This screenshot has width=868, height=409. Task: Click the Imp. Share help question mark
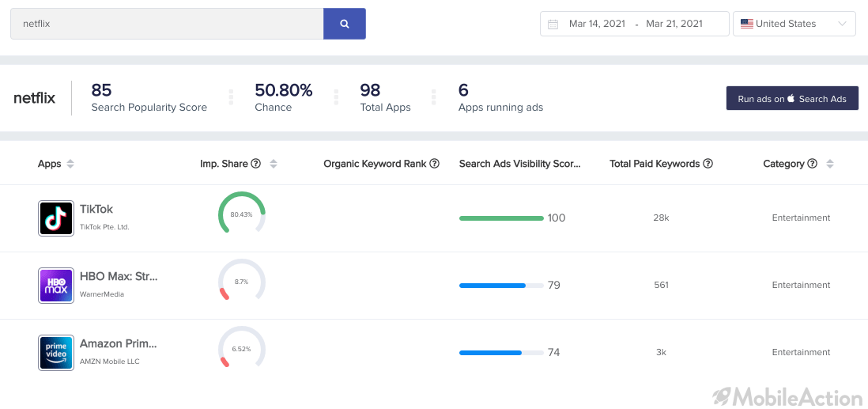coord(256,164)
